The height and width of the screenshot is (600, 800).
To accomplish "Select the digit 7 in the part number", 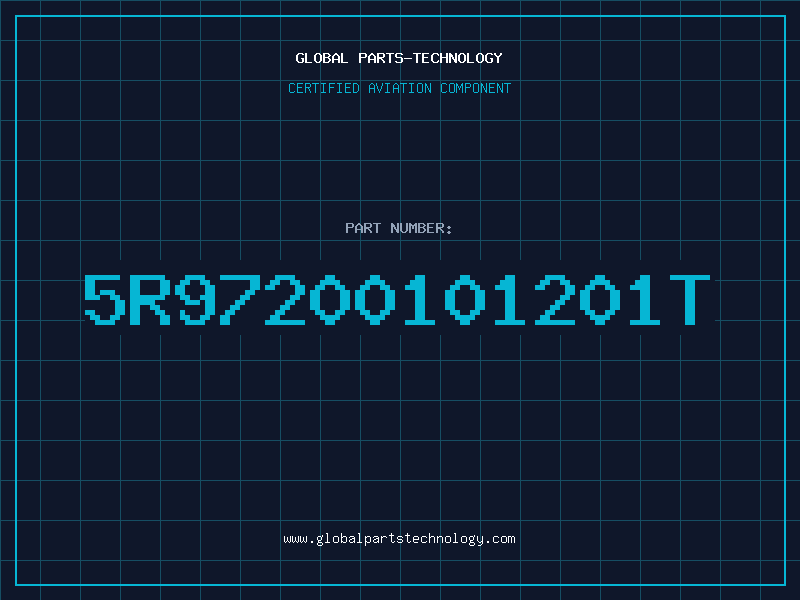I will [x=240, y=299].
